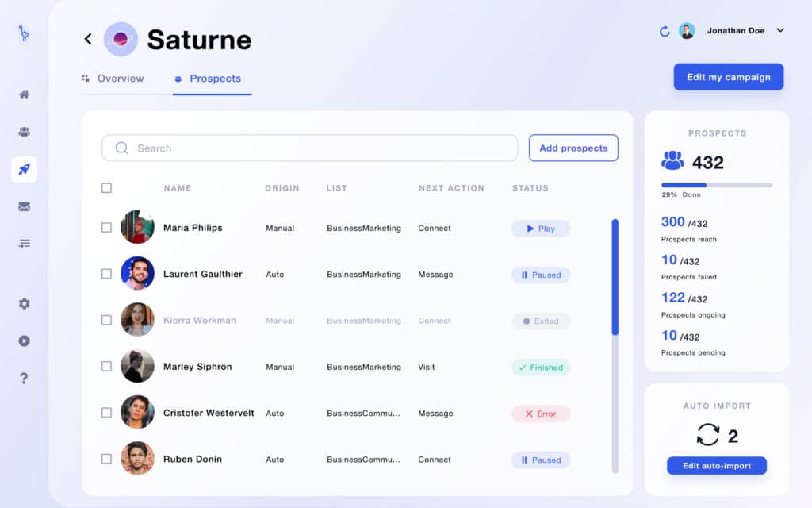The image size is (812, 508).
Task: Toggle the select-all checkbox in table header
Action: [107, 187]
